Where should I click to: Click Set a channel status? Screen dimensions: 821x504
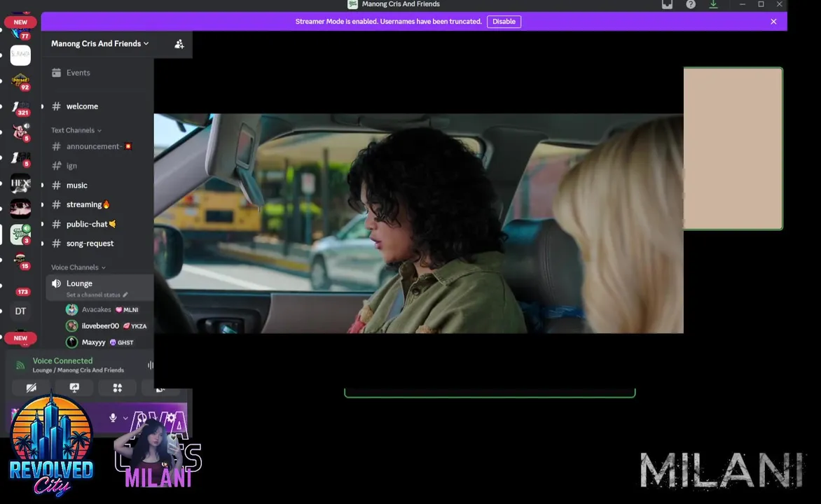tap(97, 295)
